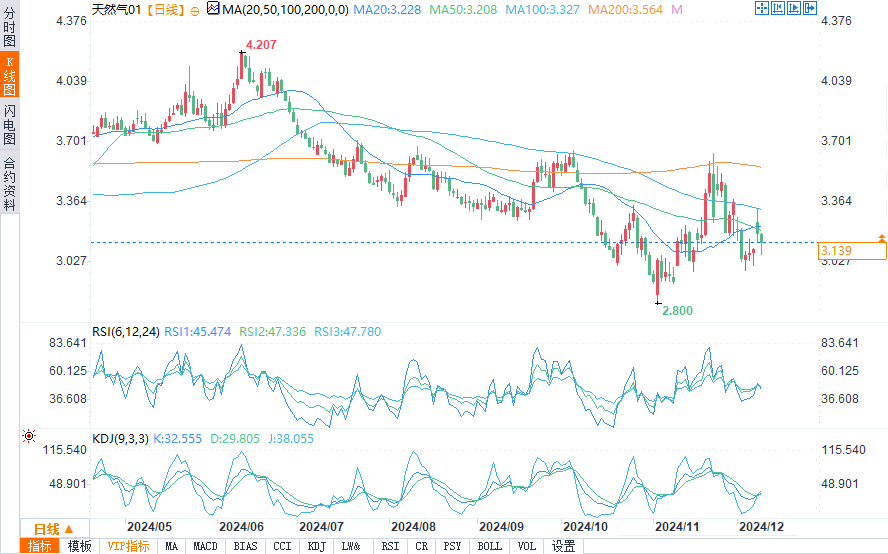This screenshot has width=888, height=554.
Task: Click the 2024/05 date axis label
Action: pyautogui.click(x=149, y=527)
